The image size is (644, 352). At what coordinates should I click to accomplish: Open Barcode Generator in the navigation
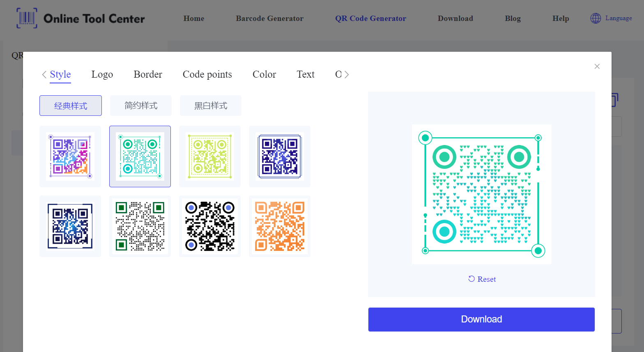pos(270,18)
